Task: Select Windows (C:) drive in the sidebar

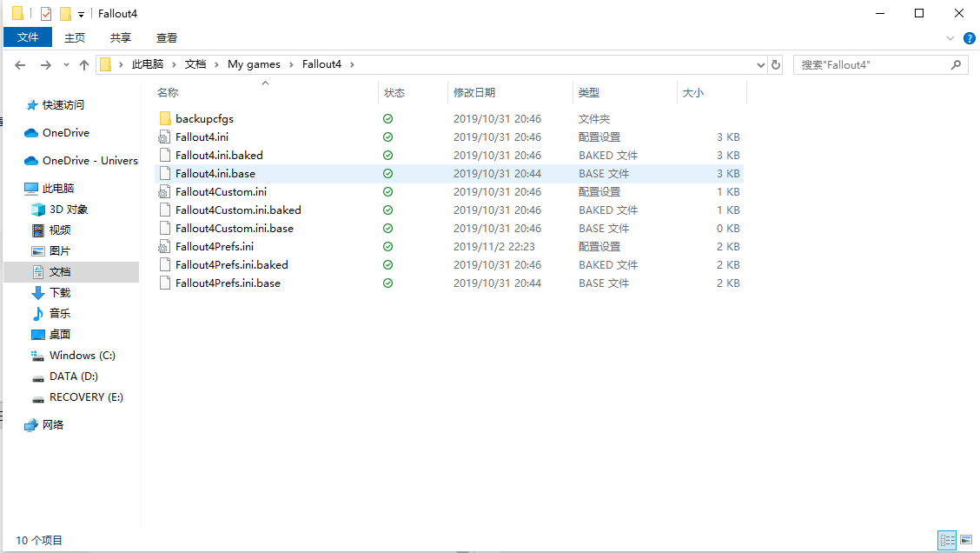Action: (82, 356)
